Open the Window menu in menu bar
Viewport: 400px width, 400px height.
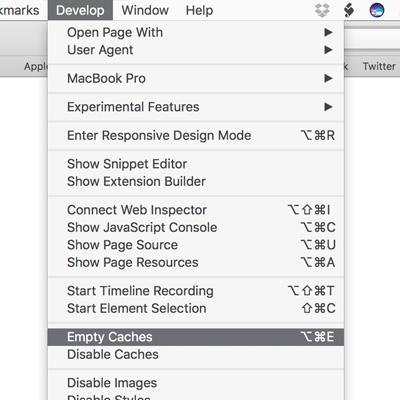[x=145, y=10]
